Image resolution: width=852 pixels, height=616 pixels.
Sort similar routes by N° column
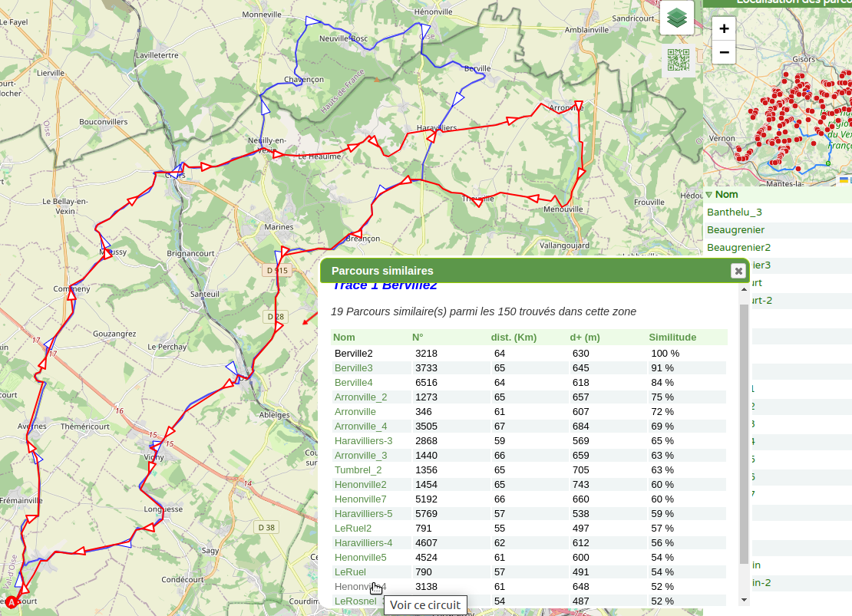[418, 338]
